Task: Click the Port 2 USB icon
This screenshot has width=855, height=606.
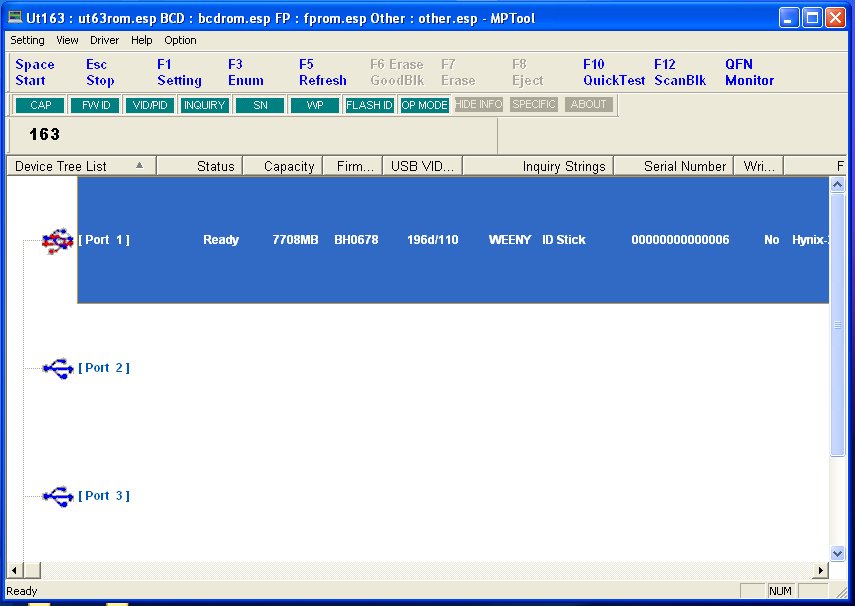Action: pos(58,369)
